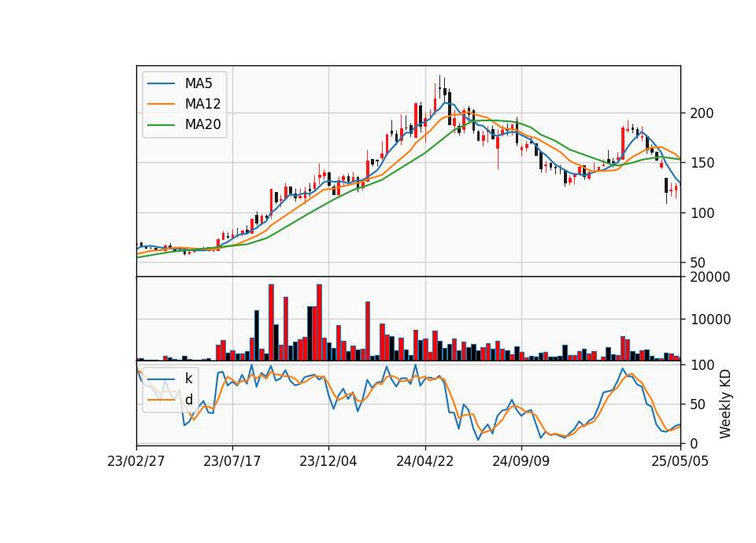Click the 150 price axis tick label

(702, 163)
